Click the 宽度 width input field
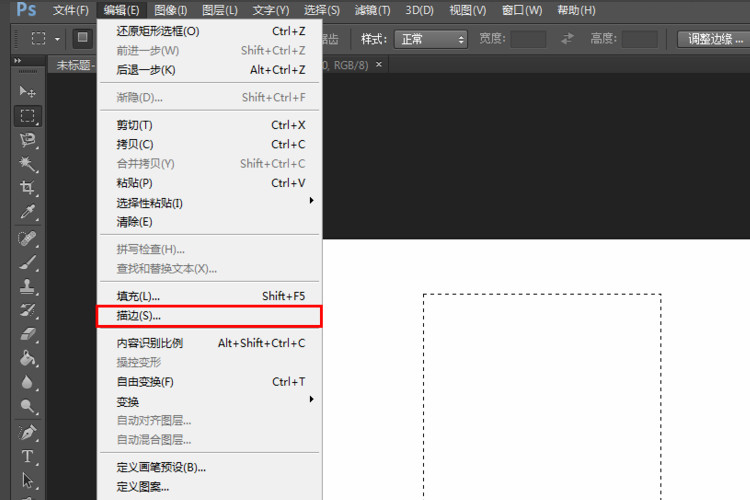 pyautogui.click(x=528, y=39)
